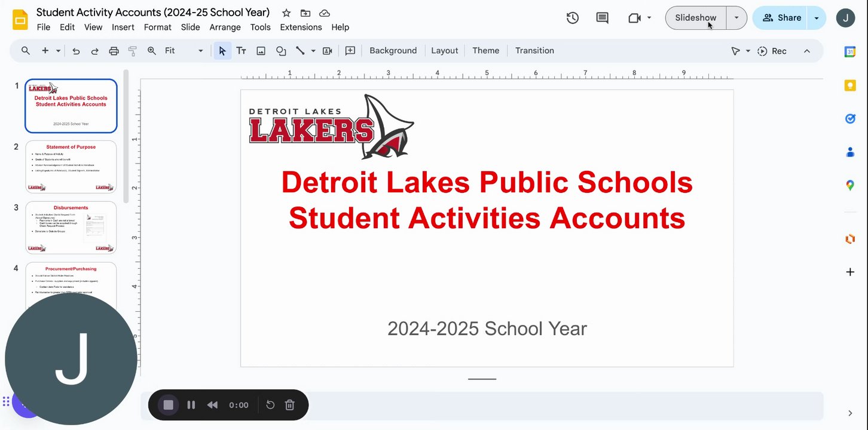Image resolution: width=868 pixels, height=430 pixels.
Task: Open the Slideshow options dropdown arrow
Action: click(x=736, y=18)
